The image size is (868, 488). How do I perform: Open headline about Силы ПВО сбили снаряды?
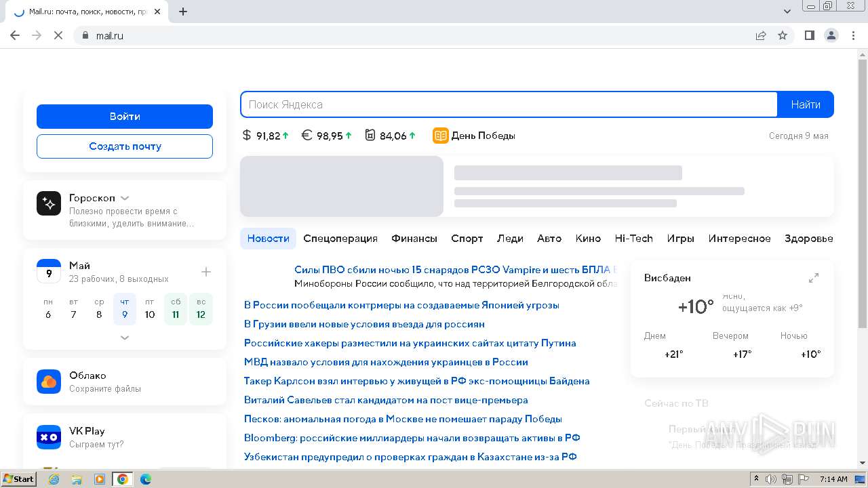454,270
